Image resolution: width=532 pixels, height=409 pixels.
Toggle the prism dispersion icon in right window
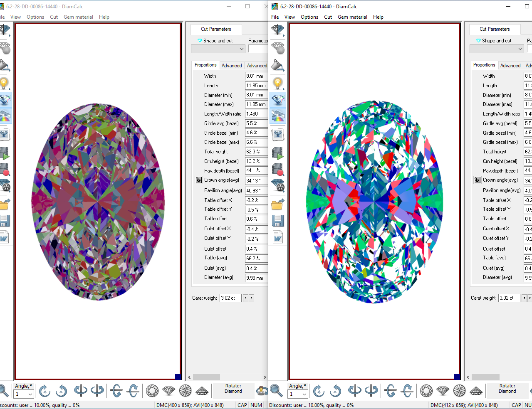tap(277, 116)
